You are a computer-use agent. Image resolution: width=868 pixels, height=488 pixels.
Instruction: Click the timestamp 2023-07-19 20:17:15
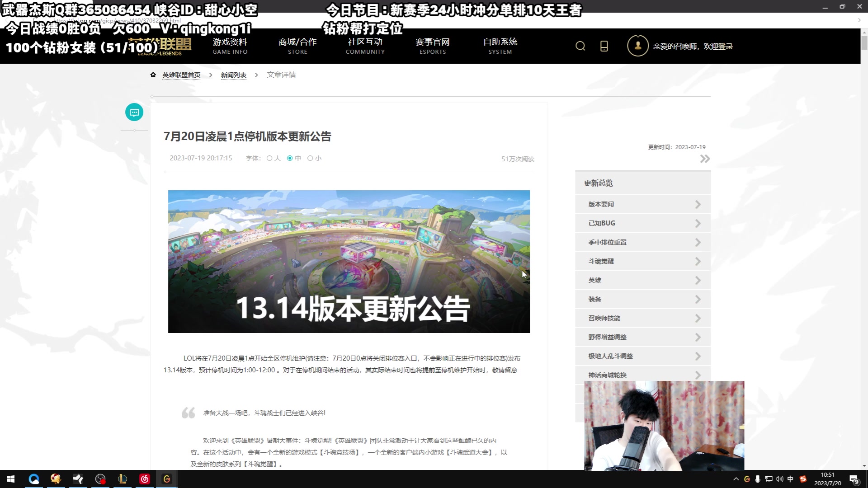pyautogui.click(x=201, y=158)
